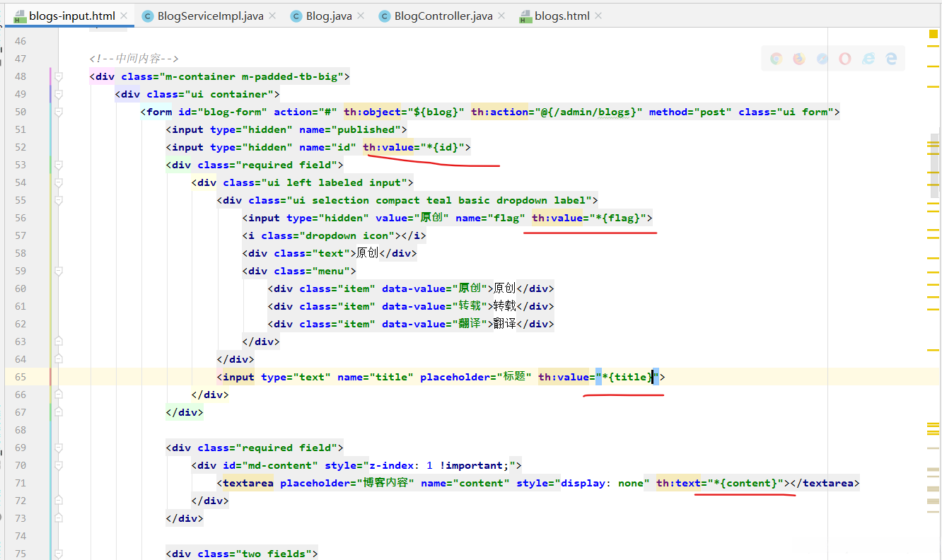This screenshot has height=560, width=942.
Task: Click the yellow inspection status indicator
Action: click(x=934, y=34)
